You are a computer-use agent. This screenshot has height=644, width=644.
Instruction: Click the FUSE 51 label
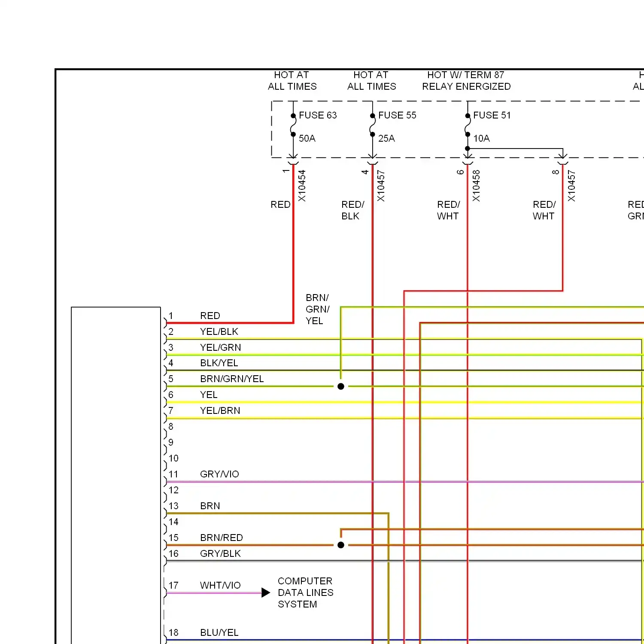click(492, 115)
